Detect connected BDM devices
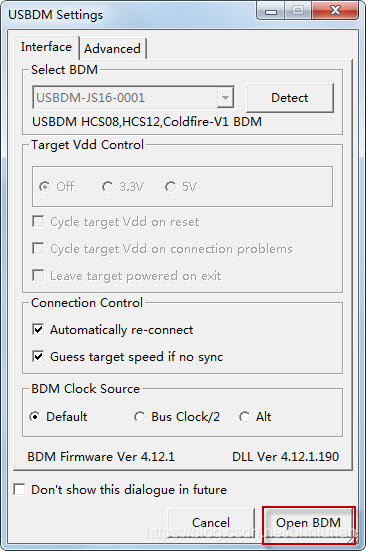The image size is (366, 551). tap(290, 98)
